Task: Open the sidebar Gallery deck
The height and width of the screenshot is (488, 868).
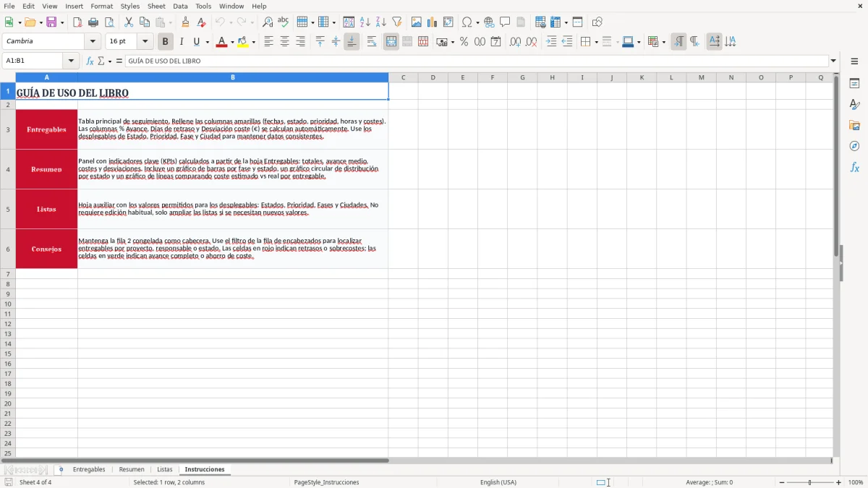Action: [x=854, y=126]
